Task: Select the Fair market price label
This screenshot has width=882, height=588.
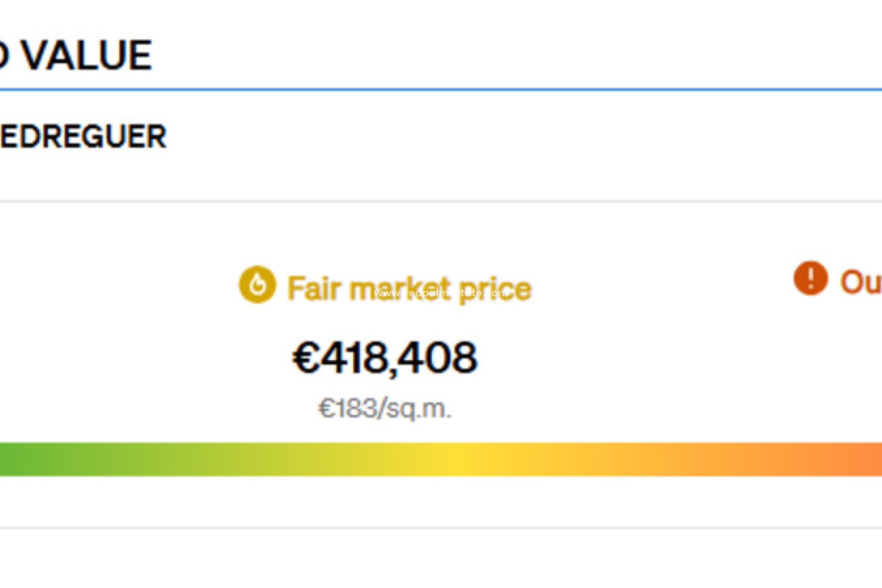Action: click(x=409, y=288)
